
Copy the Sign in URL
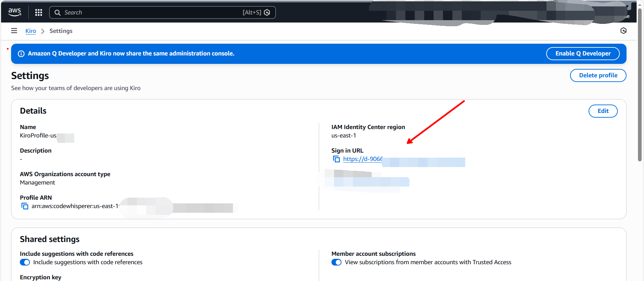(x=336, y=159)
